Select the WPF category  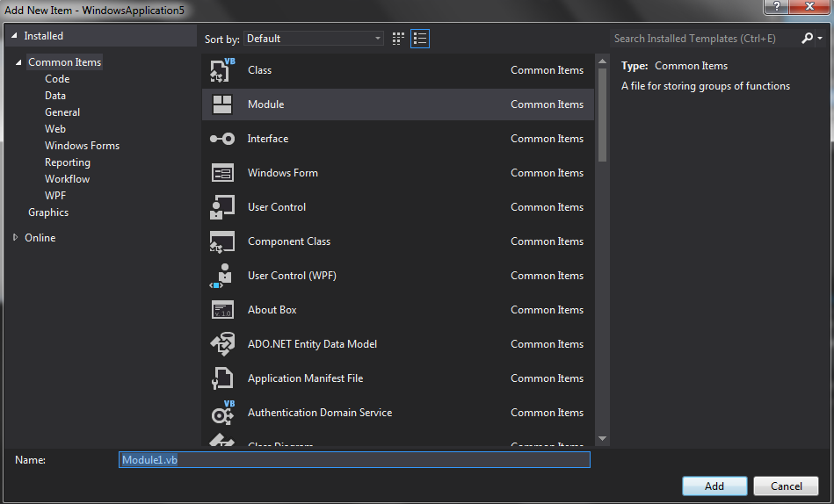[55, 196]
